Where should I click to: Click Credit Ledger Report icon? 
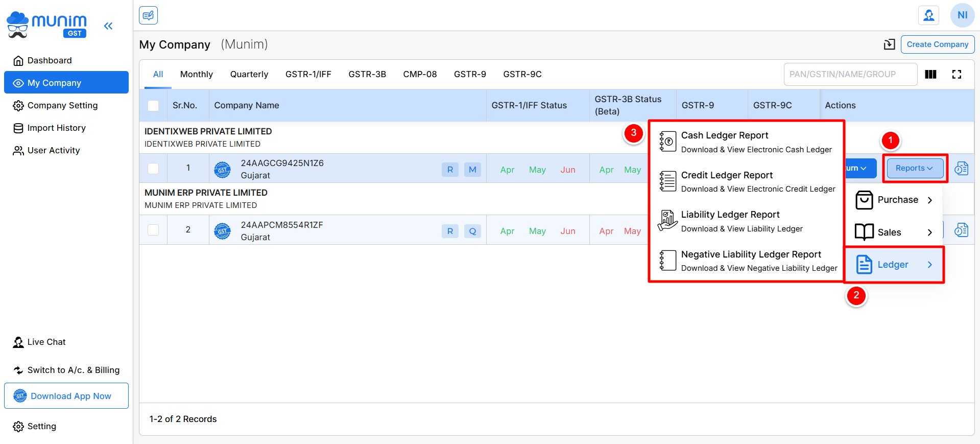[667, 181]
